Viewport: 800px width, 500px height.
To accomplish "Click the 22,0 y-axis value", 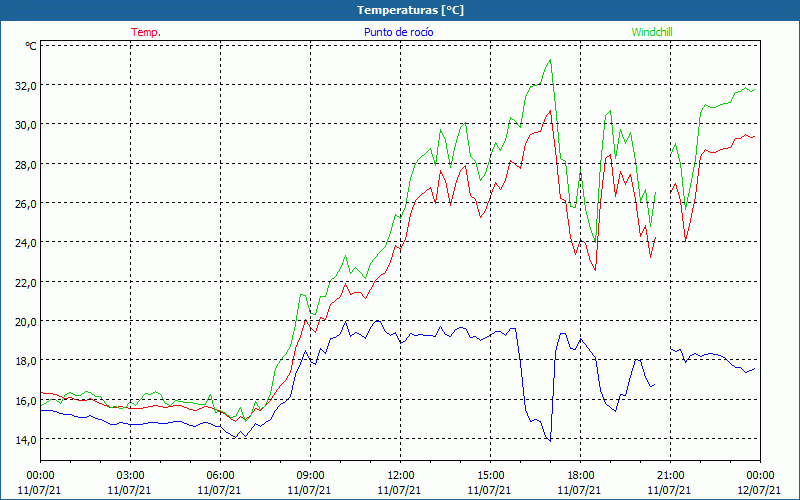I will (x=26, y=282).
